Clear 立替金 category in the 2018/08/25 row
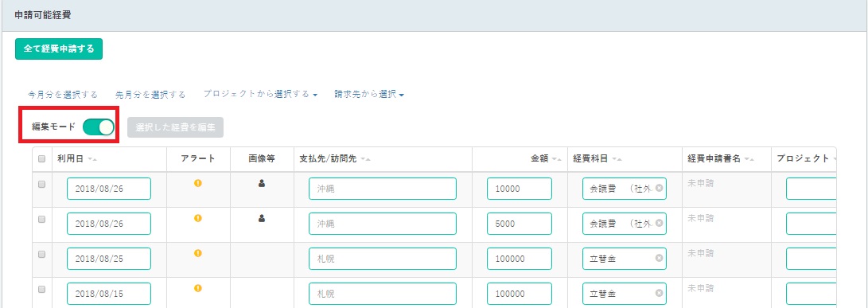Screen dimensions: 868x308 659,258
